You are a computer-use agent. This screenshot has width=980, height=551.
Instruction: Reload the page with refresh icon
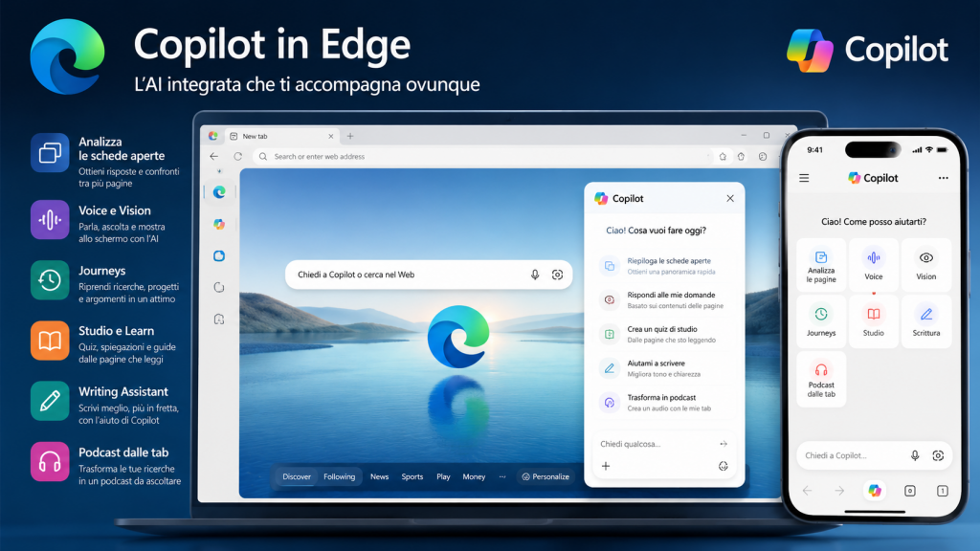click(238, 156)
